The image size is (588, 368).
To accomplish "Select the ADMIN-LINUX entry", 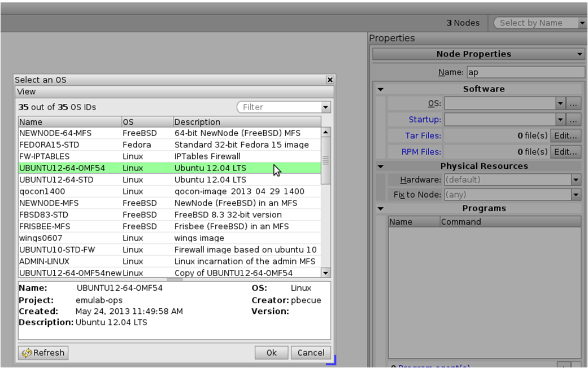I will (x=169, y=261).
